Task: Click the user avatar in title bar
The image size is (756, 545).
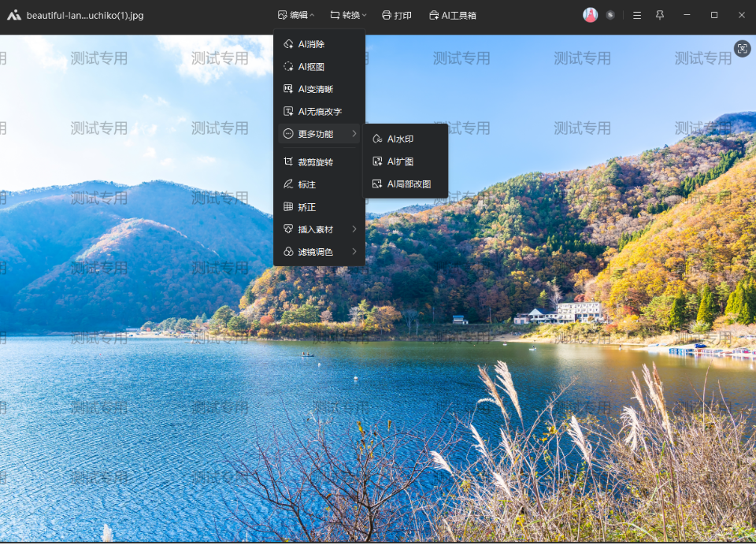Action: click(x=590, y=15)
